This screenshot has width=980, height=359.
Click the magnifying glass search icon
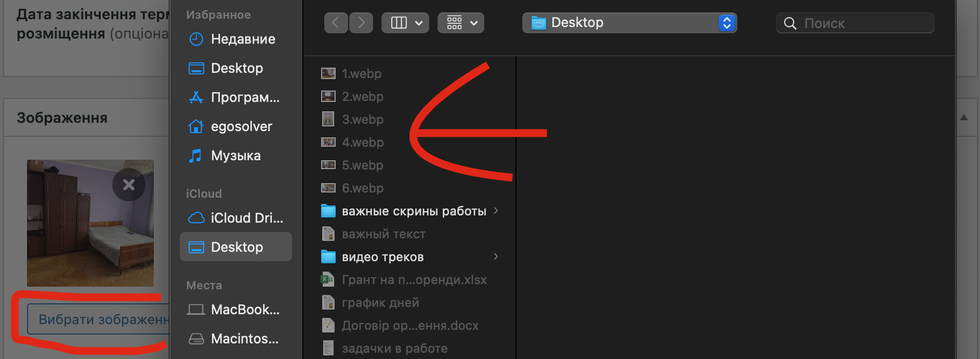click(790, 23)
